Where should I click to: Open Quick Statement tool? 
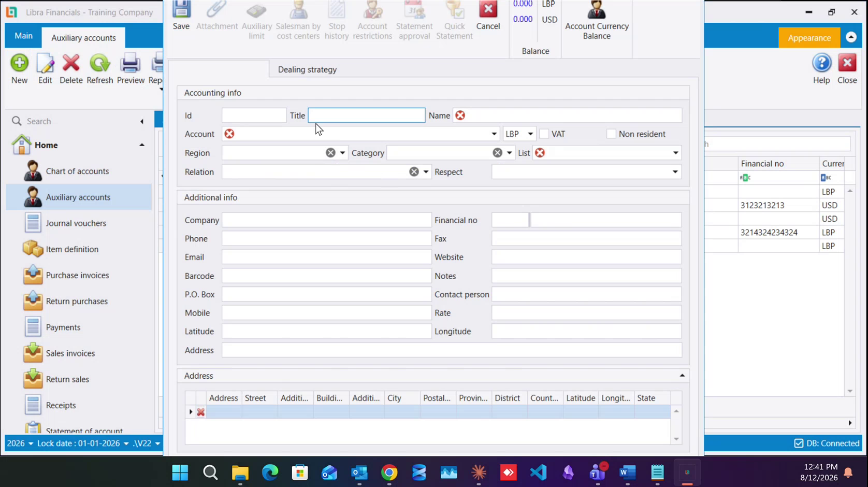454,20
